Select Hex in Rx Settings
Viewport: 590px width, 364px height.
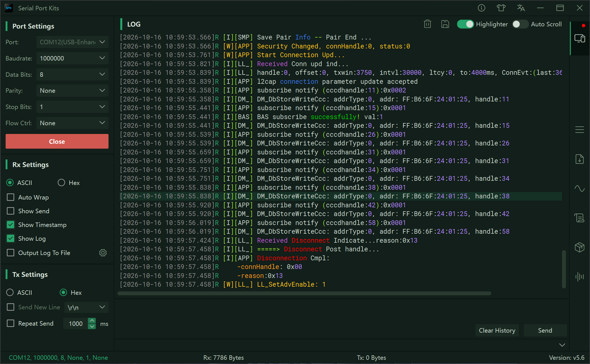[61, 183]
